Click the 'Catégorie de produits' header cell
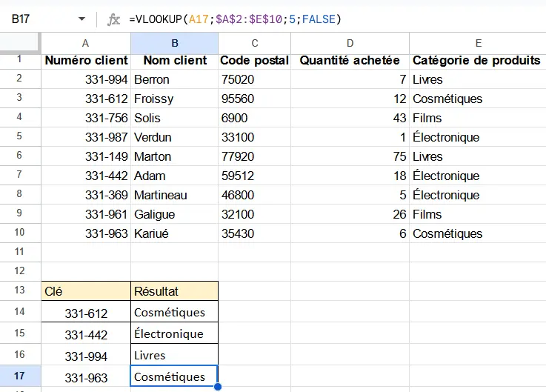This screenshot has height=392, width=546. point(478,61)
